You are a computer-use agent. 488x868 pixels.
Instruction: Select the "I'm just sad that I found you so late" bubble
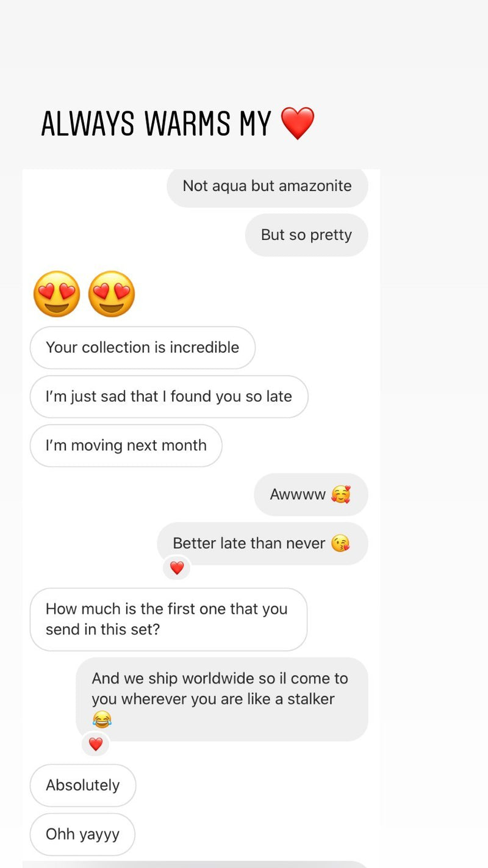coord(168,396)
